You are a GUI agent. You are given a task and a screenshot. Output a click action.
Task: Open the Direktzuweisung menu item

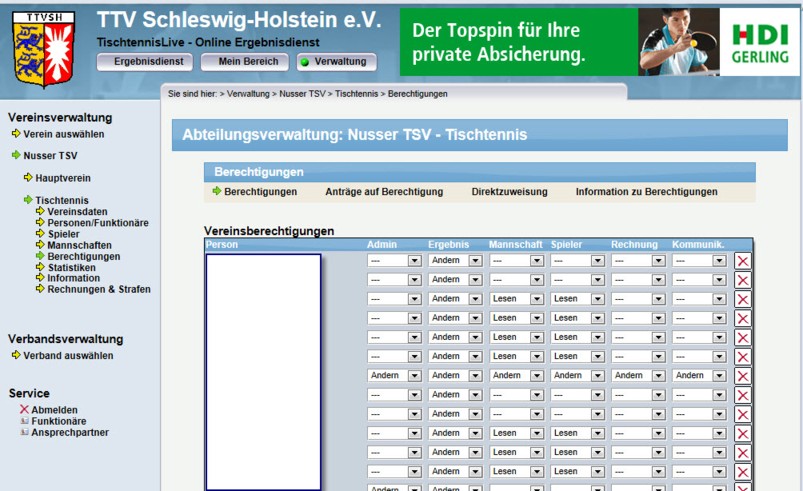pos(509,191)
